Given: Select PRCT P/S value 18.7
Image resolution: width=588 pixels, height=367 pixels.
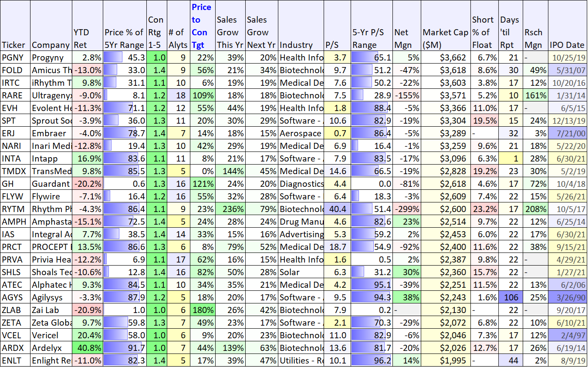Looking at the screenshot, I should [337, 247].
